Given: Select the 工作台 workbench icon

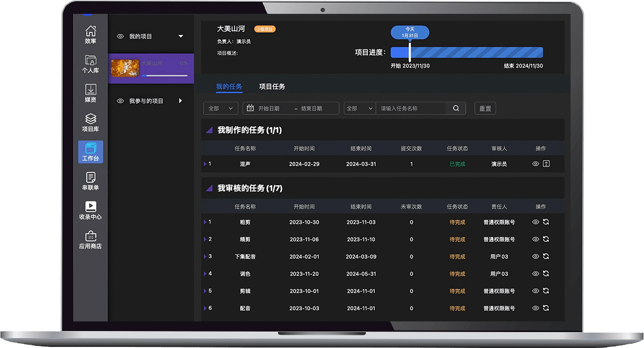Looking at the screenshot, I should pyautogui.click(x=90, y=152).
